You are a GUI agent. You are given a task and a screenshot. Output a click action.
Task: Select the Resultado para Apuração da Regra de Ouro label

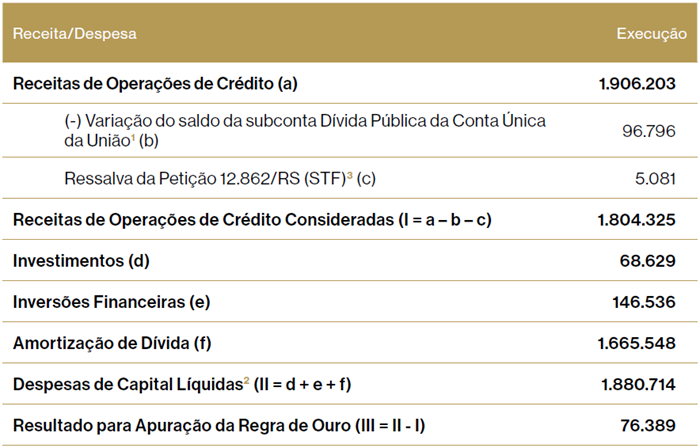[218, 425]
